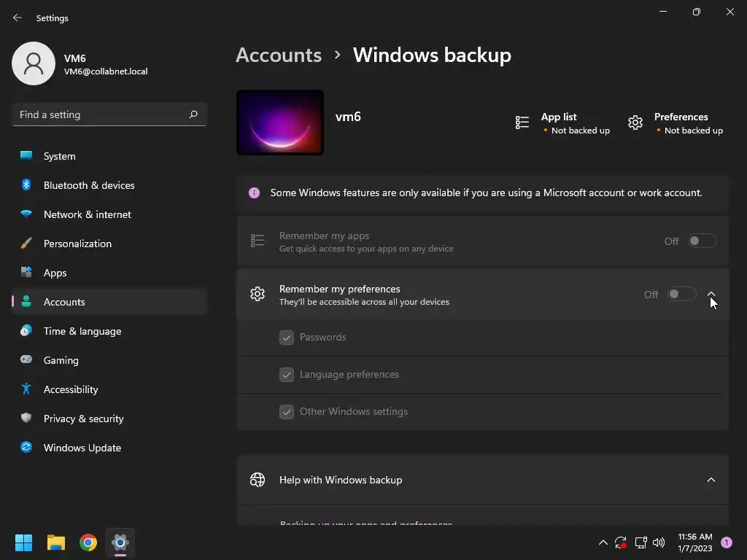
Task: Open the Personalization settings category
Action: [77, 244]
